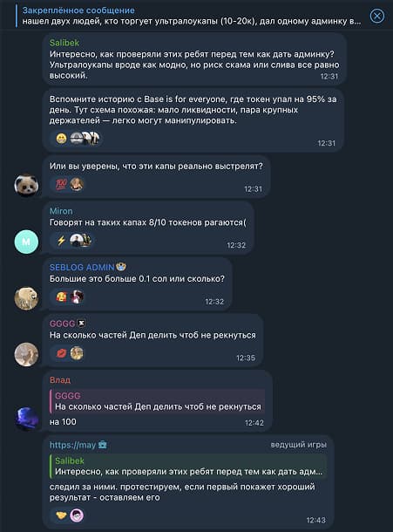
Task: Open the lion avatar next to the SEBLOG ADMIN message
Action: [26, 298]
